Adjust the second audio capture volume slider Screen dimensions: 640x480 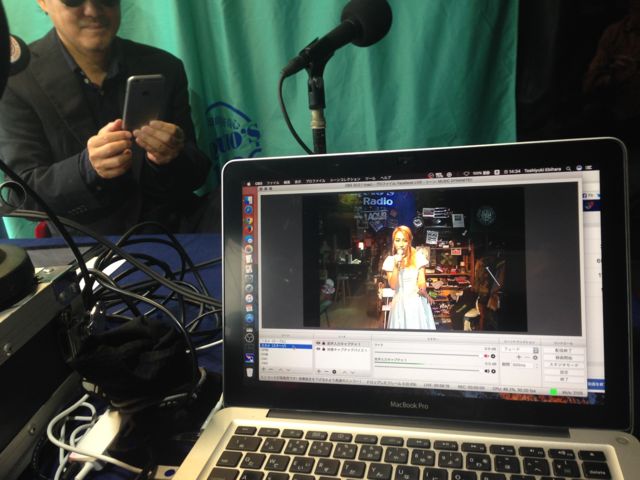pos(427,370)
